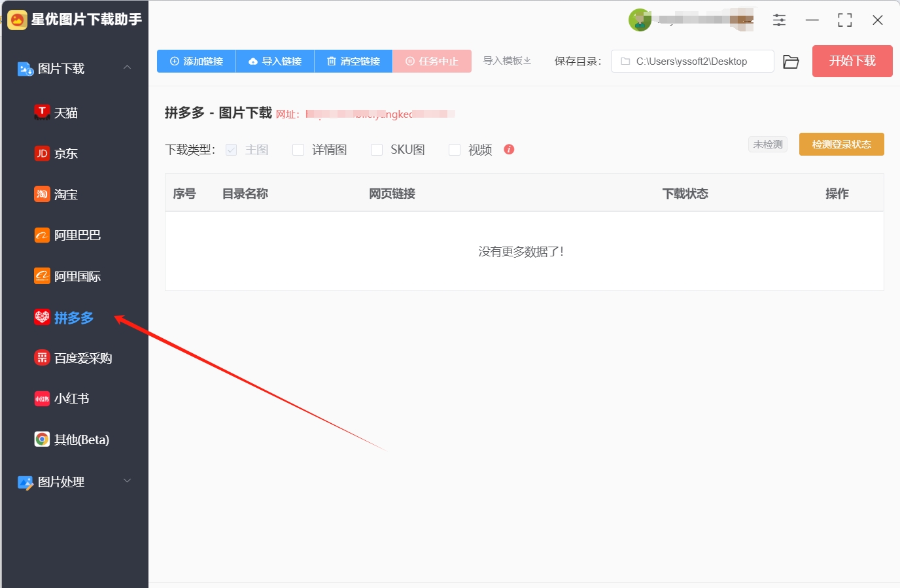Click the 添加链接 button
900x588 pixels.
click(196, 61)
